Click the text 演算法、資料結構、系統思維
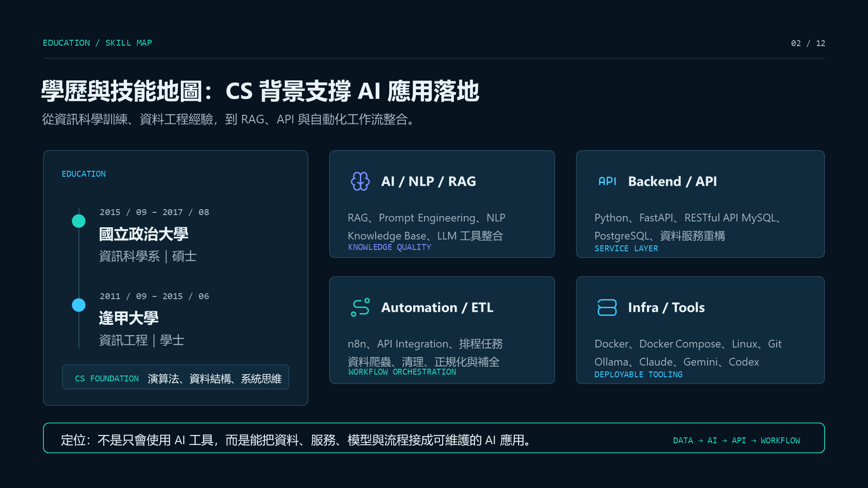 [215, 379]
